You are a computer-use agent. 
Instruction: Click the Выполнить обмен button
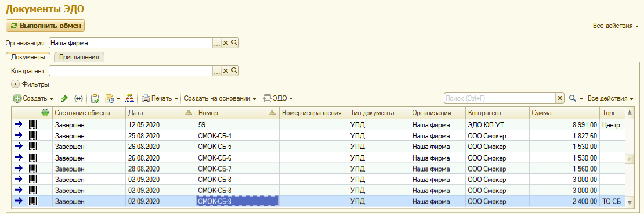click(45, 26)
